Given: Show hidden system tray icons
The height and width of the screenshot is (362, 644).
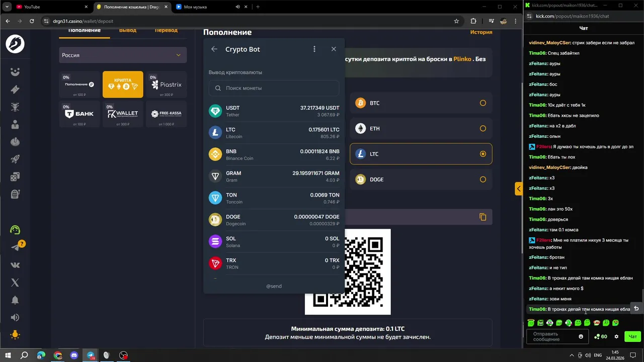Looking at the screenshot, I should click(572, 355).
